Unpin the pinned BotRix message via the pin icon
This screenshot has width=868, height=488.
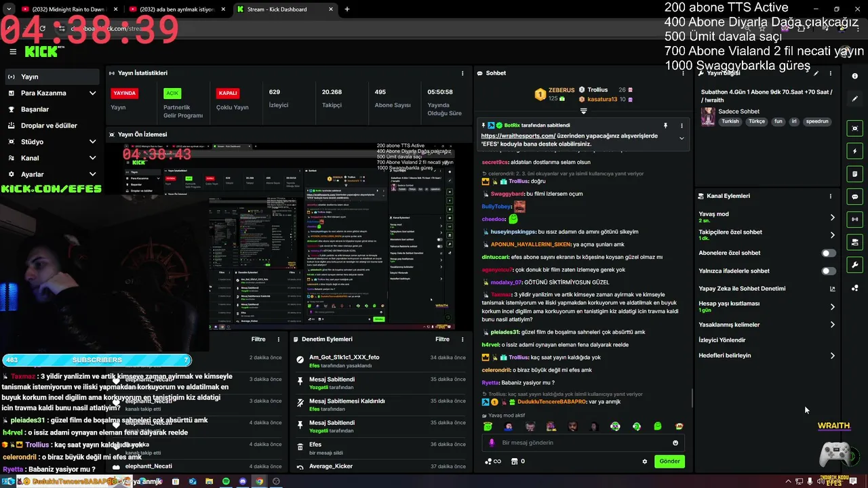[665, 125]
